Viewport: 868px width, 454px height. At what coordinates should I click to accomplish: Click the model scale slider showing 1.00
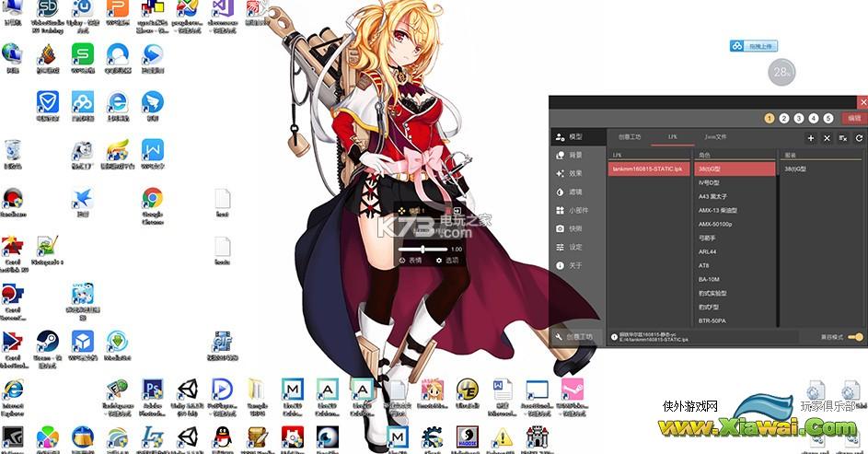click(424, 250)
